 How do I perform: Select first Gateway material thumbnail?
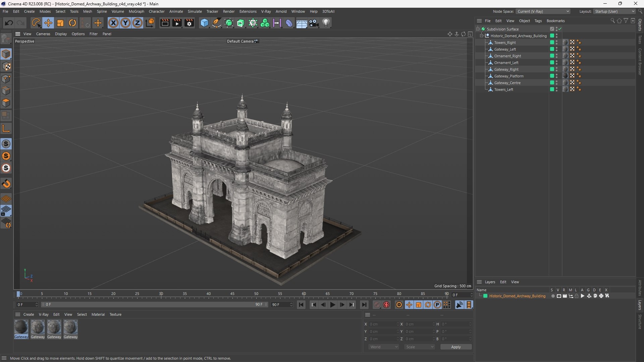(21, 327)
